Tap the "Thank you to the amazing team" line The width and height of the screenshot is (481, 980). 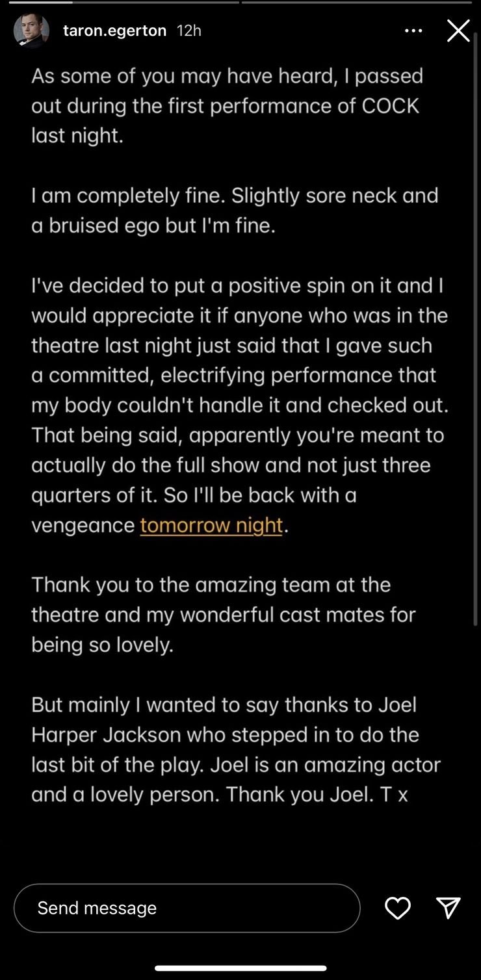211,585
